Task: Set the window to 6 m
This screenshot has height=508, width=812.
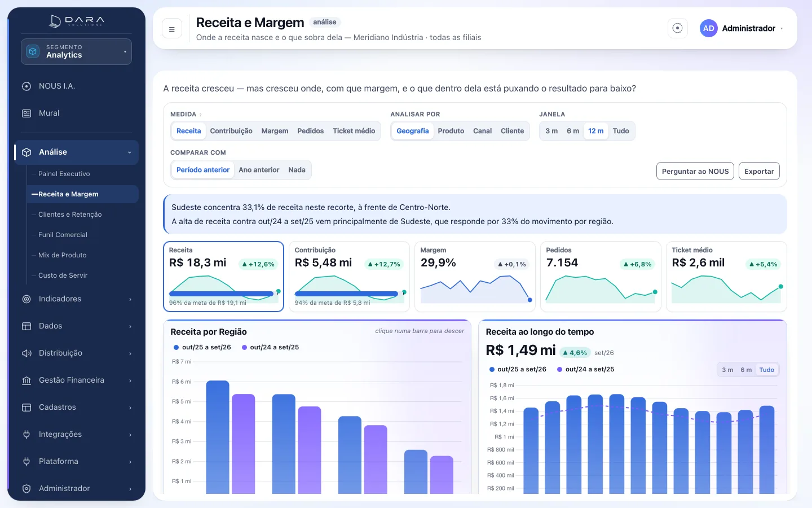Action: point(573,131)
